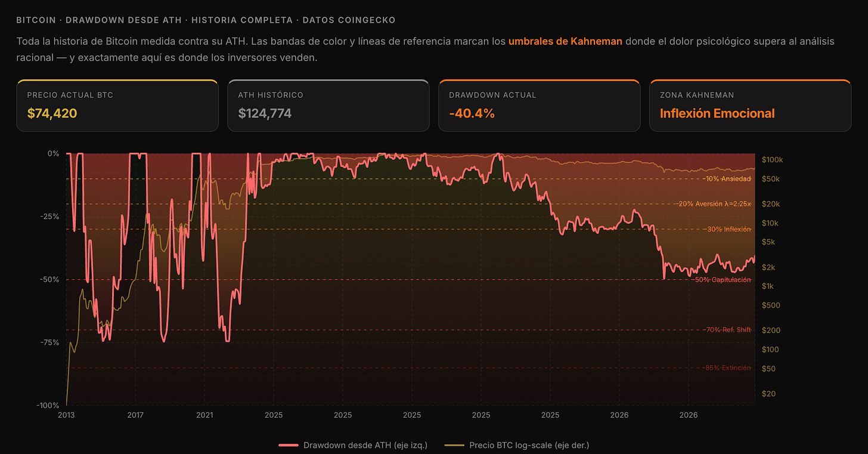Viewport: 868px width, 454px height.
Task: Click the ATH Histórico card
Action: click(x=328, y=106)
